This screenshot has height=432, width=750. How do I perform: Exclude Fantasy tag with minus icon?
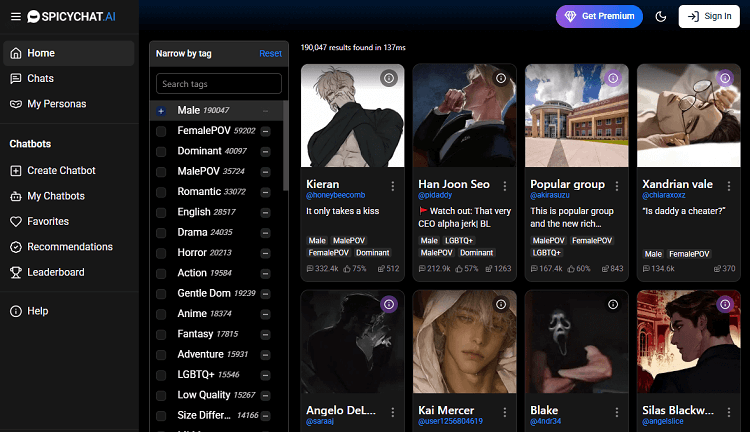tap(265, 334)
